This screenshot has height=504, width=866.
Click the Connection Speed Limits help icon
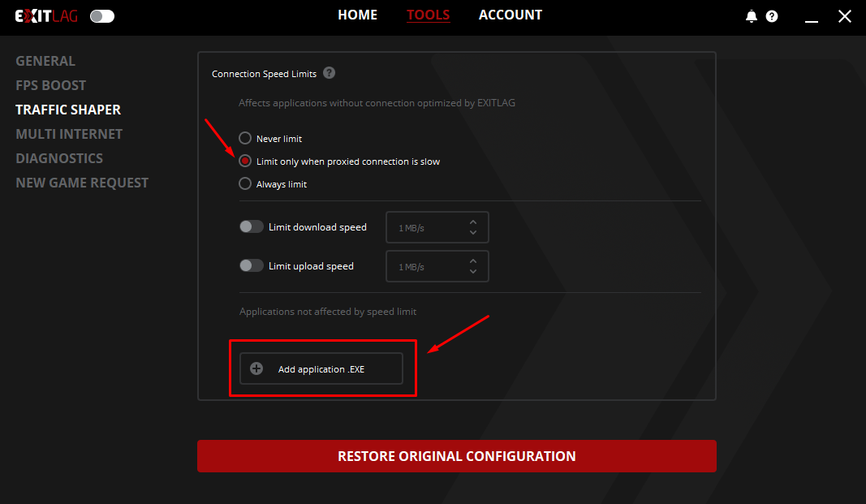click(x=329, y=73)
